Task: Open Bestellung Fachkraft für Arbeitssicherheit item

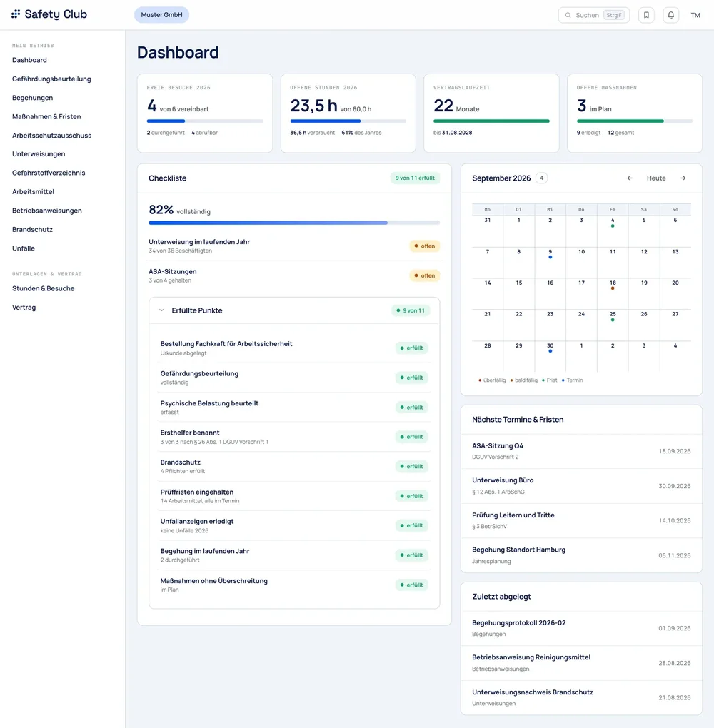Action: [294, 348]
